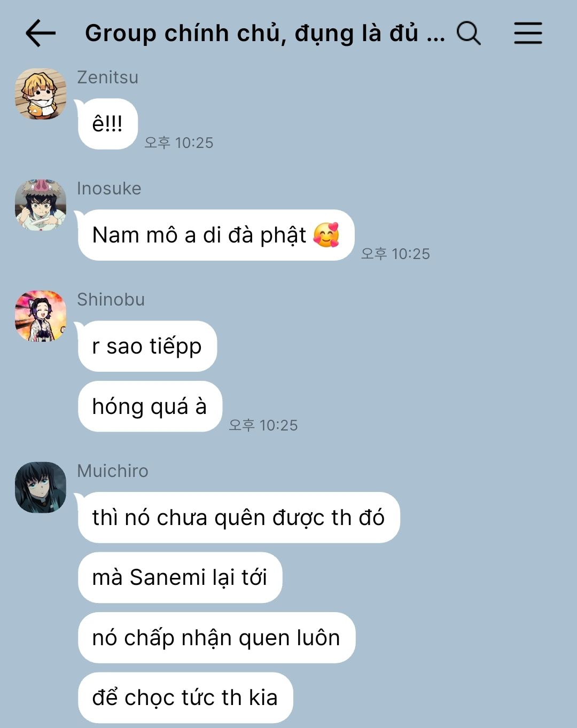This screenshot has height=728, width=577.
Task: Click the Shinobu sender name
Action: 111,300
